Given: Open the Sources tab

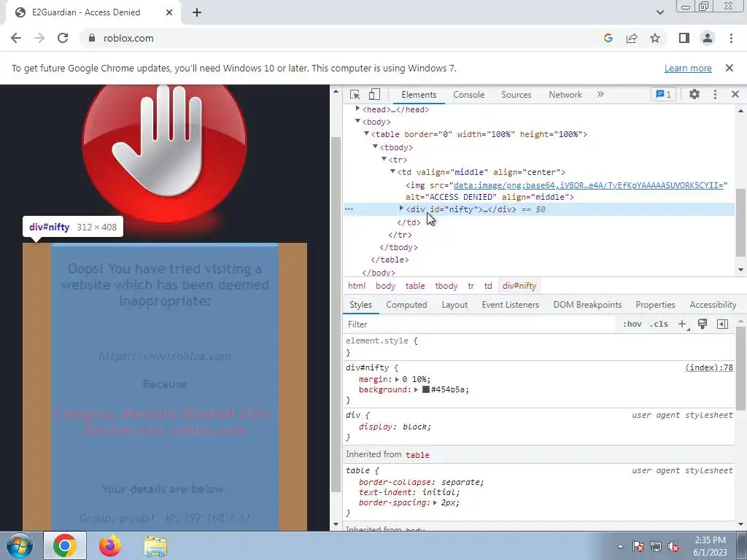Looking at the screenshot, I should coord(516,95).
